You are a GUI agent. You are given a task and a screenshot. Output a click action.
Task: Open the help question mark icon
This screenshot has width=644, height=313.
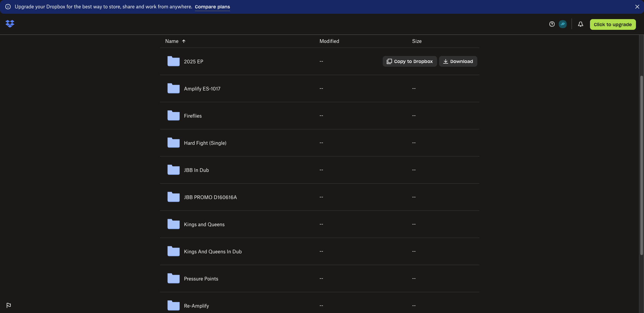tap(552, 24)
